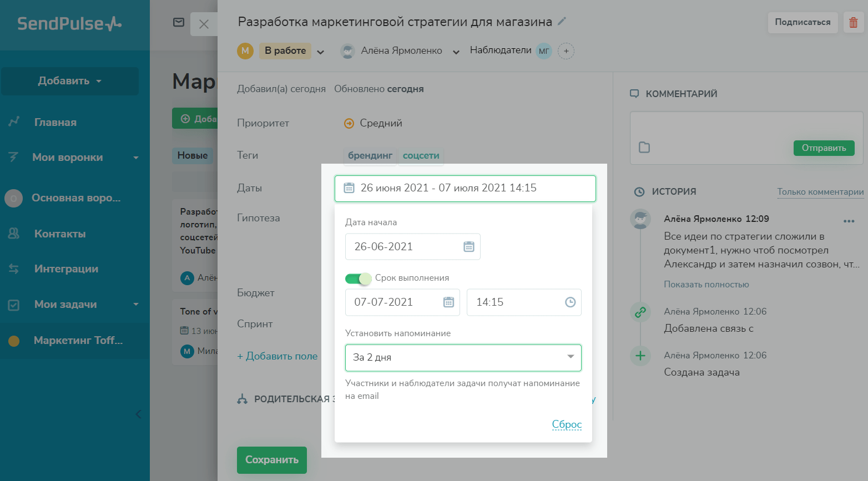The image size is (868, 481).
Task: Attach a file using the comment folder icon
Action: click(x=644, y=148)
